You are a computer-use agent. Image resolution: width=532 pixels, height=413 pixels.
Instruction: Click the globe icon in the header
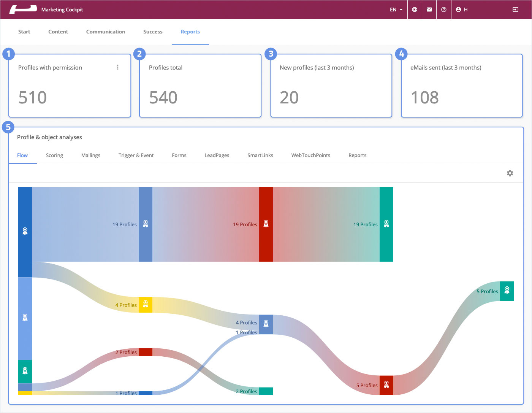tap(415, 10)
